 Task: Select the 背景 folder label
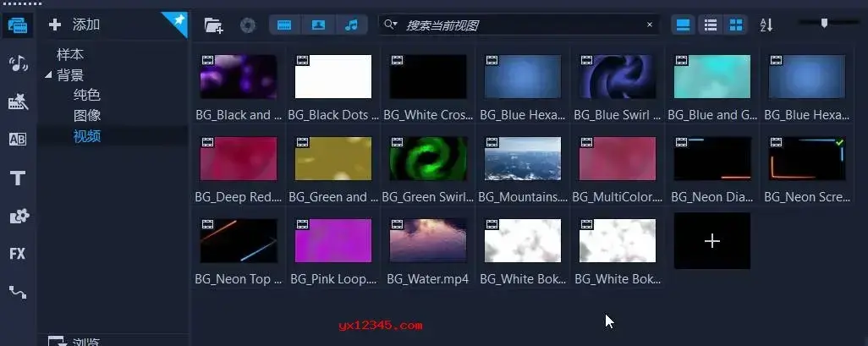point(70,74)
